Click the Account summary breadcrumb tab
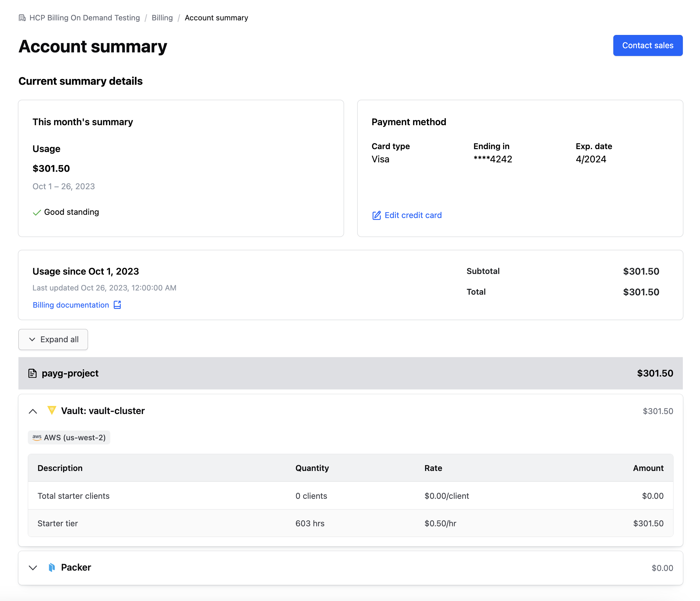Screen dimensions: 700x601 click(x=215, y=17)
